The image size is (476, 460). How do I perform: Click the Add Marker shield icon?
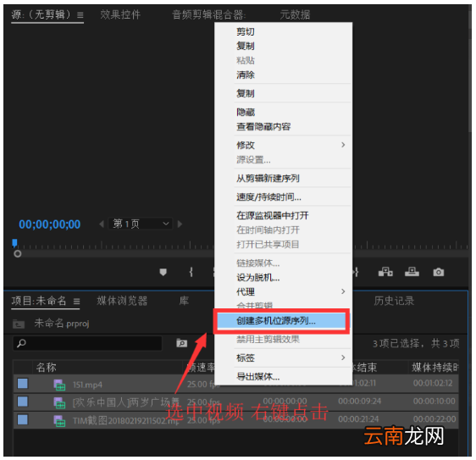(x=163, y=272)
